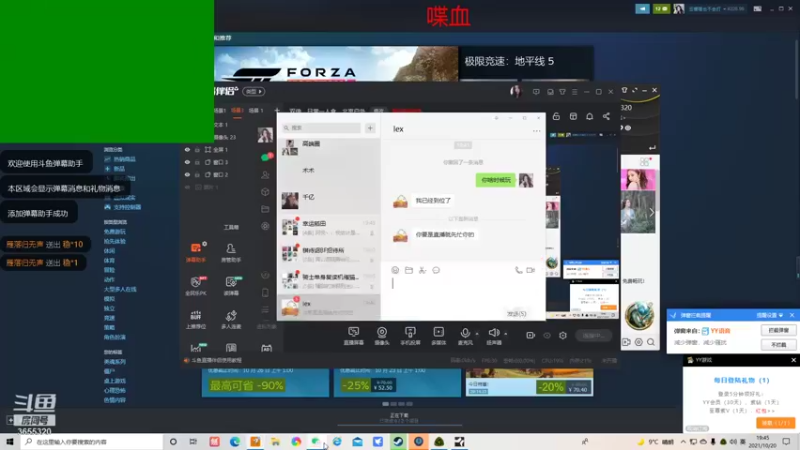Viewport: 800px width, 450px height.
Task: Toggle lock on window 2 source
Action: (x=197, y=174)
